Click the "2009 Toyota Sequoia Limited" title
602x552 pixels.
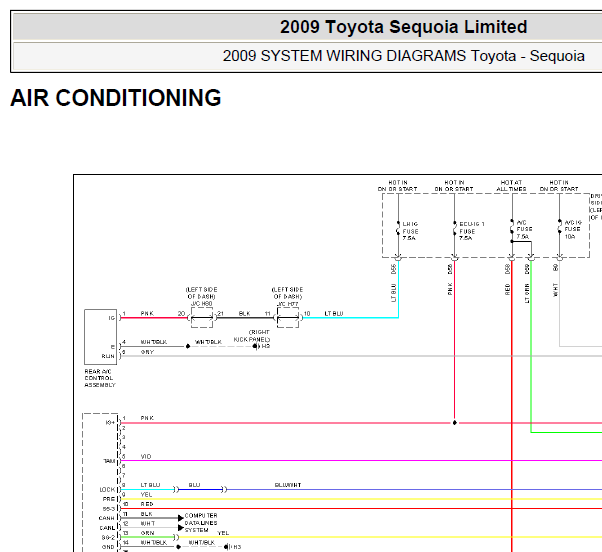click(x=403, y=27)
